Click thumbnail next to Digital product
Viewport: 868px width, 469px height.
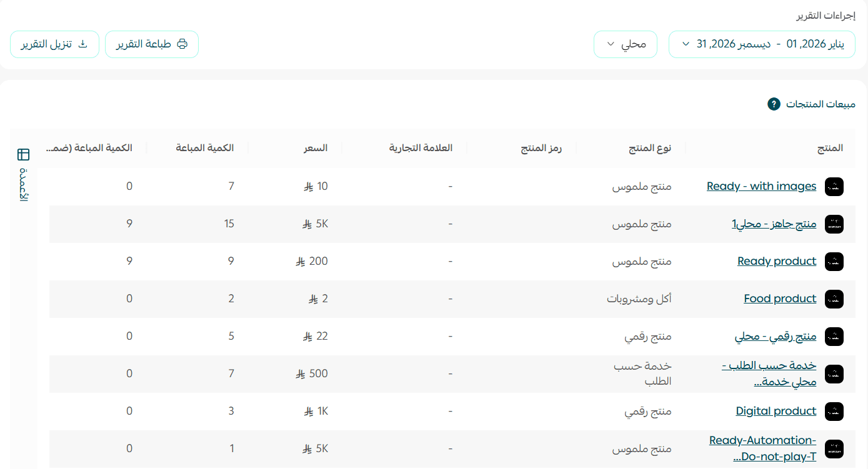pyautogui.click(x=834, y=411)
